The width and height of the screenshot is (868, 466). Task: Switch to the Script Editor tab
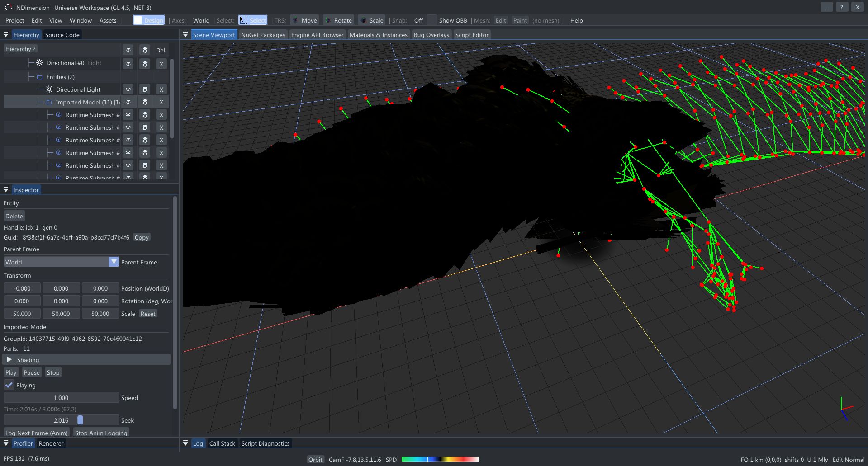pos(471,34)
